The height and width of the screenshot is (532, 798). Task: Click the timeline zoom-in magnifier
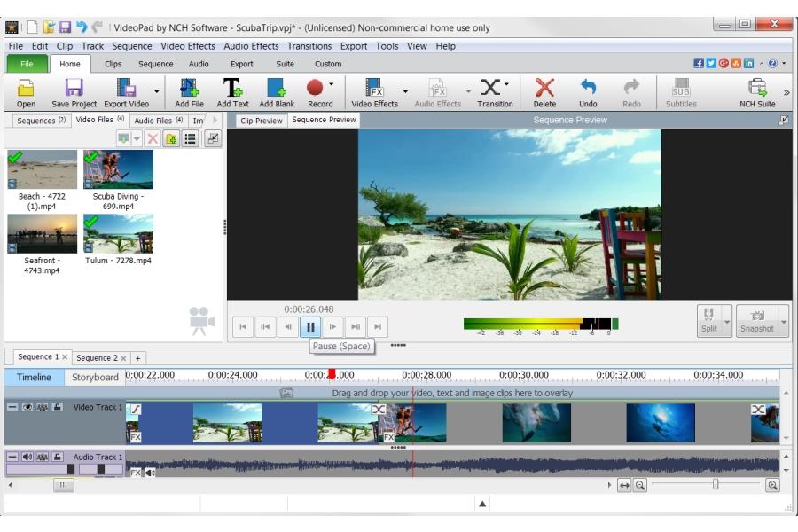(x=772, y=485)
